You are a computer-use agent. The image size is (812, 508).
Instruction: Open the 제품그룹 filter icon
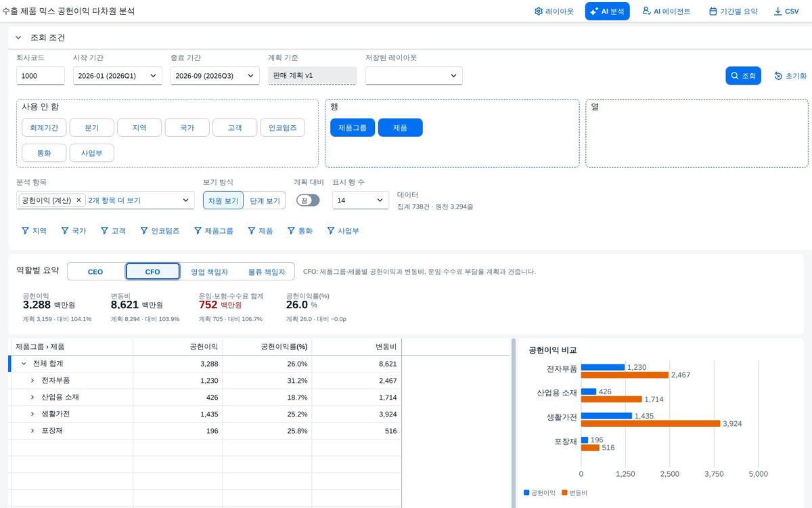tap(213, 231)
